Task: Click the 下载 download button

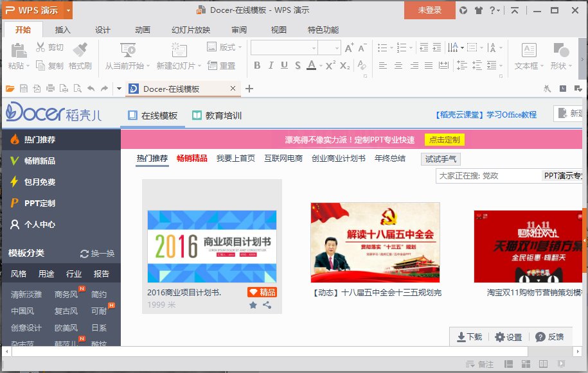Action: click(x=469, y=337)
